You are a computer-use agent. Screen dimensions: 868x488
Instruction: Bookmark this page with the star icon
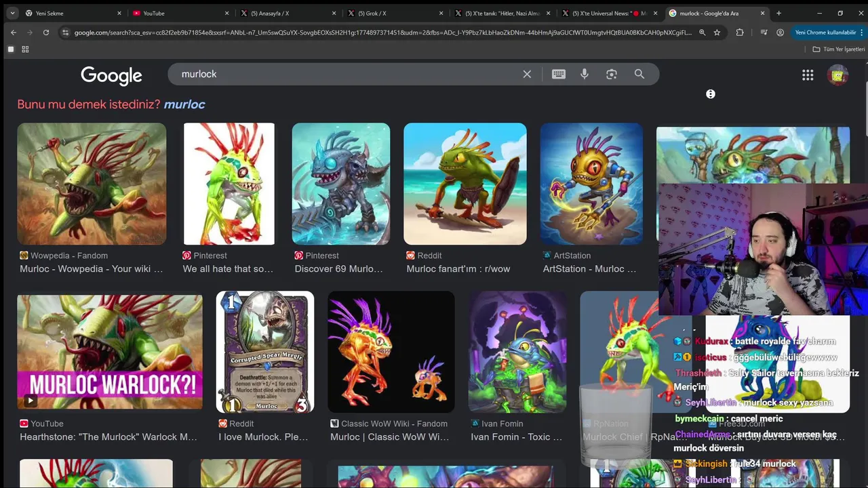click(x=717, y=32)
